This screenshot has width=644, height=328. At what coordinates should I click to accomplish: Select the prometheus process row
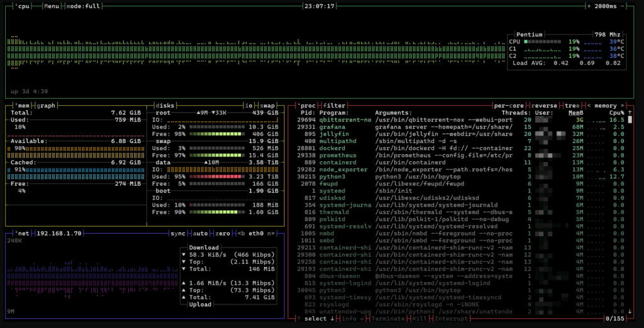(461, 156)
